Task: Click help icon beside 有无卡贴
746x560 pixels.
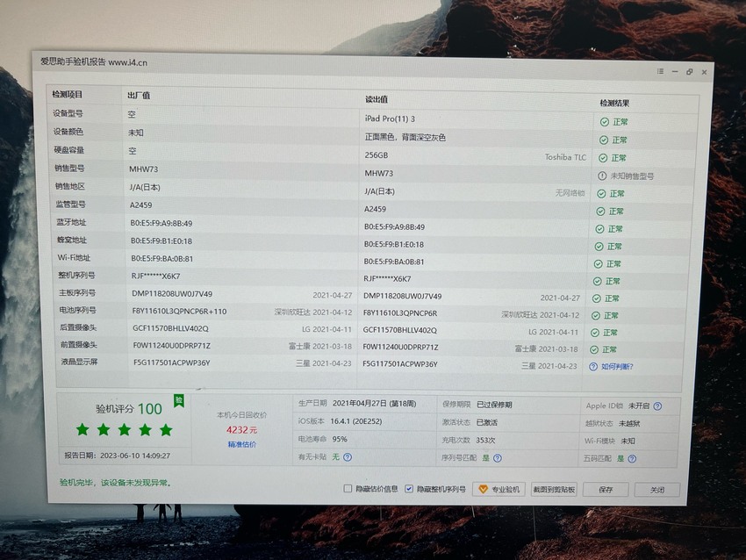Action: click(x=348, y=457)
